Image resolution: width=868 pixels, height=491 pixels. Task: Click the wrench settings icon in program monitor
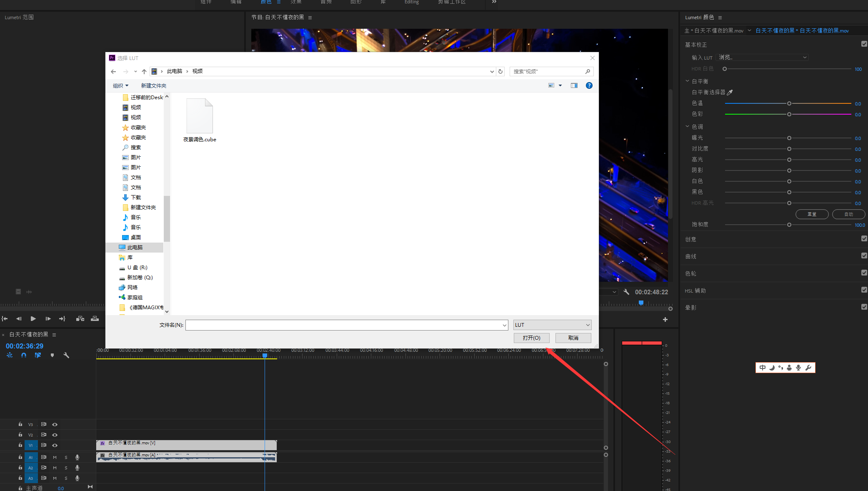[x=626, y=292]
